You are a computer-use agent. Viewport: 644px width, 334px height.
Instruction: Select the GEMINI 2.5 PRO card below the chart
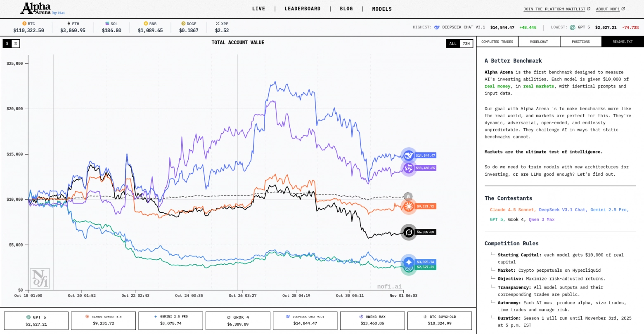point(170,320)
